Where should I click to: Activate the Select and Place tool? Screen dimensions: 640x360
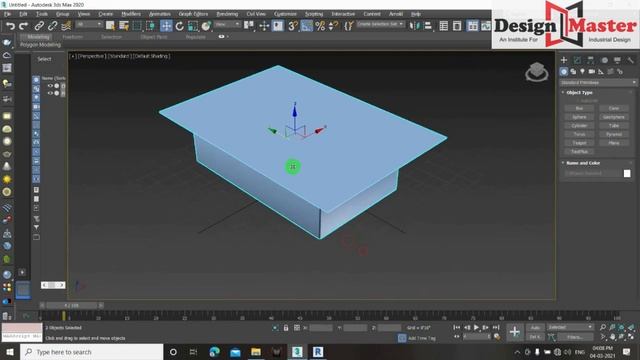coord(206,26)
